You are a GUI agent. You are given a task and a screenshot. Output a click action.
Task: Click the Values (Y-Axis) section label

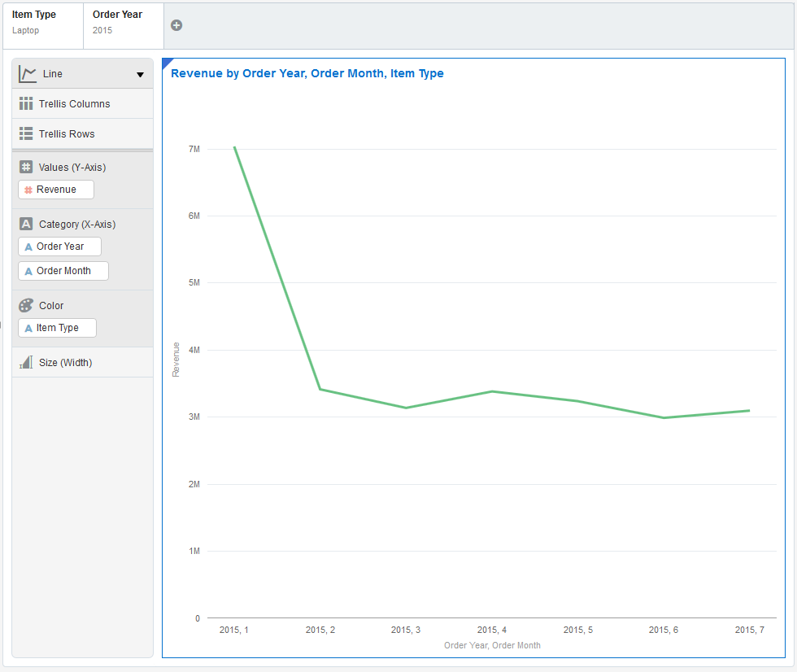click(x=72, y=168)
